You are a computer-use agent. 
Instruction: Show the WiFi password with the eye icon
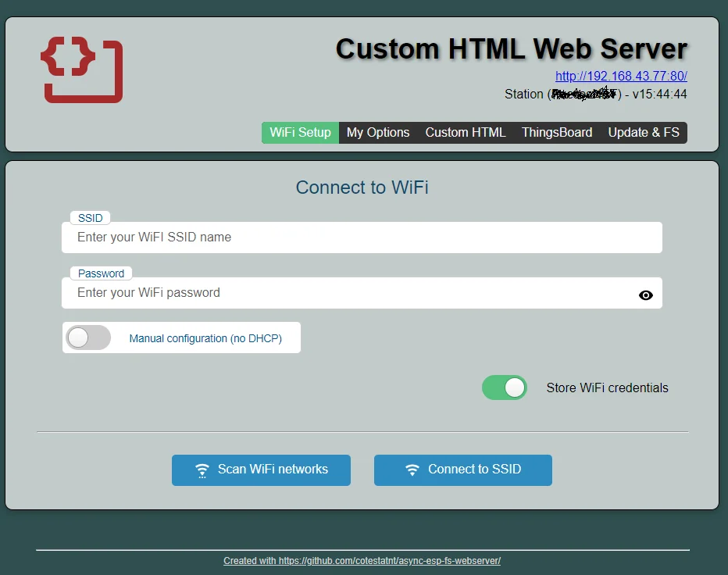click(x=645, y=295)
